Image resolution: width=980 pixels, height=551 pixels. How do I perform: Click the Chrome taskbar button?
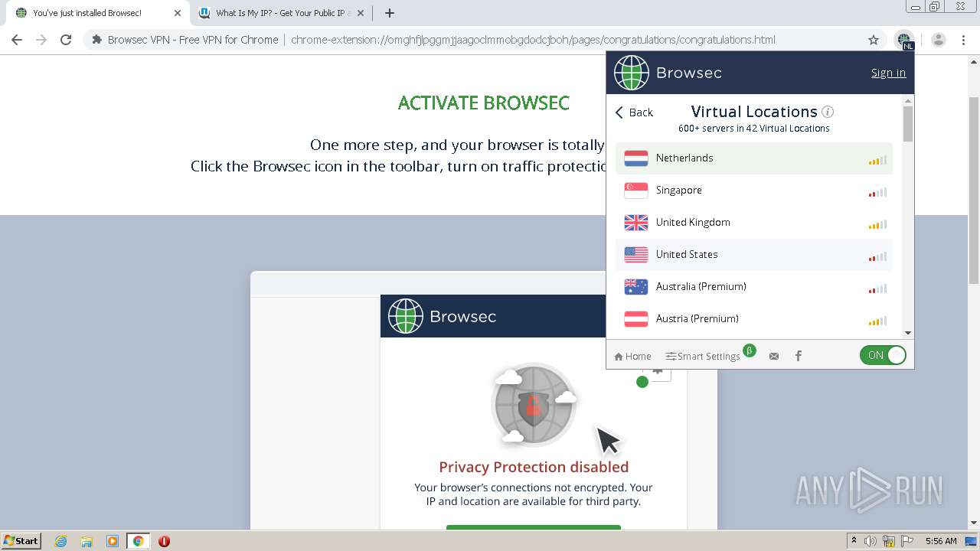tap(138, 541)
